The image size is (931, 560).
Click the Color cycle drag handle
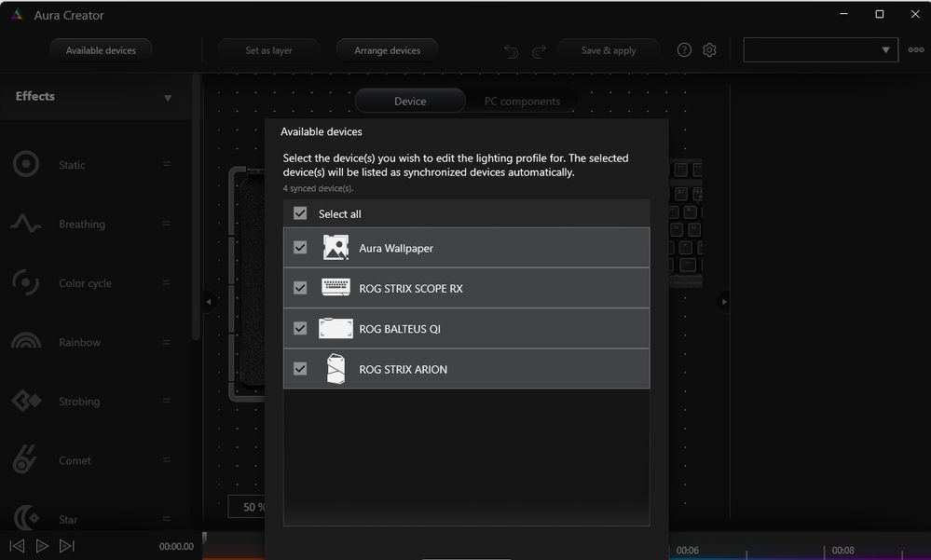(x=166, y=282)
